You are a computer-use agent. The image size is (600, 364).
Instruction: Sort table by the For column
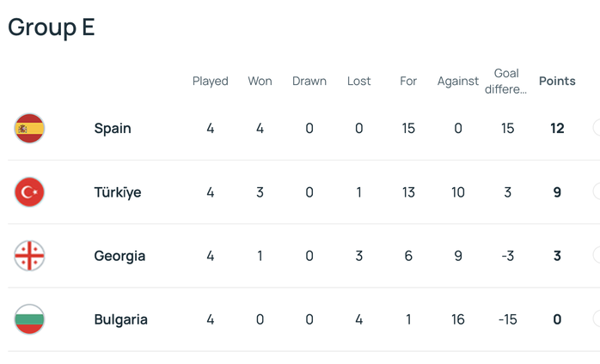(x=408, y=82)
